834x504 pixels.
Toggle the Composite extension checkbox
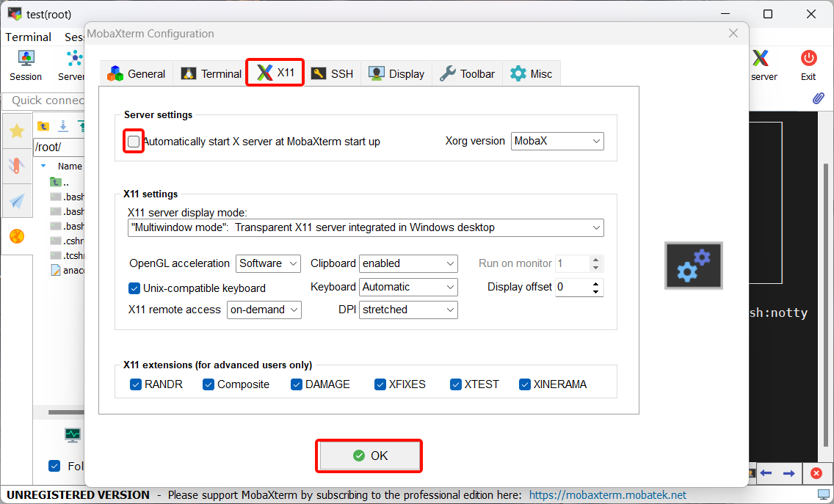click(x=208, y=384)
